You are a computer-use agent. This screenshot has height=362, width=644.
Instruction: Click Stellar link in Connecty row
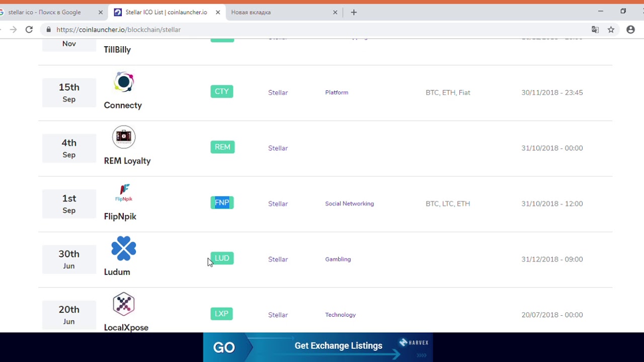click(278, 93)
